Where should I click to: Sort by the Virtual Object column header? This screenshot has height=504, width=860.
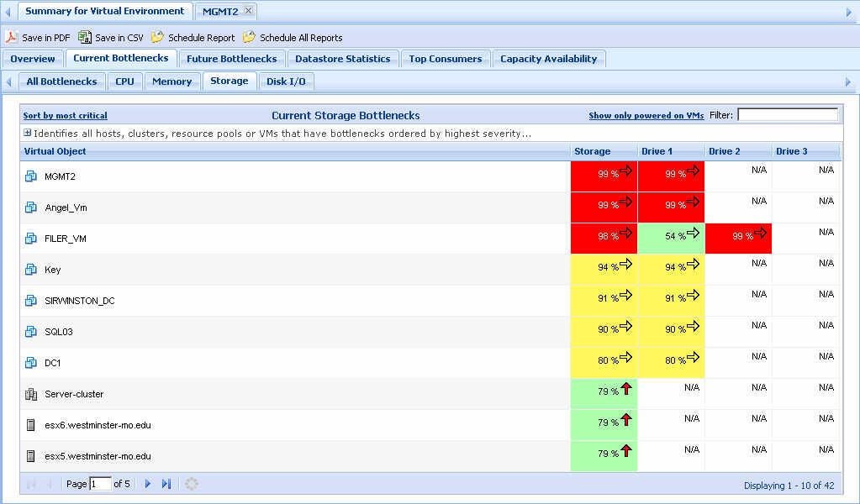(x=295, y=151)
